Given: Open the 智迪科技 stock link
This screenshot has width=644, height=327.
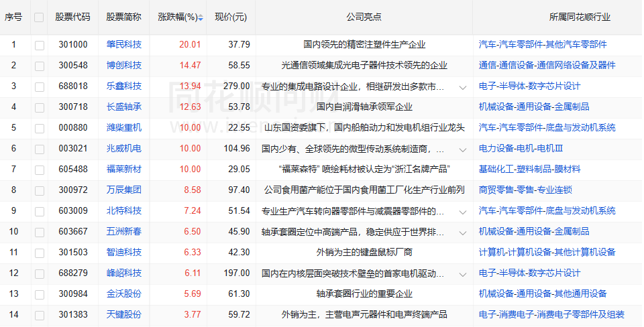Looking at the screenshot, I should pyautogui.click(x=124, y=253).
